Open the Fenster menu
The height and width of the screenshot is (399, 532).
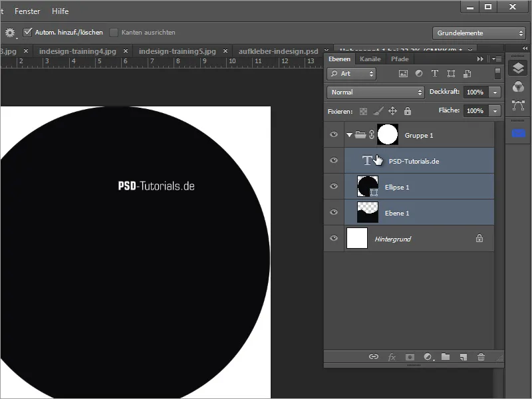[27, 11]
